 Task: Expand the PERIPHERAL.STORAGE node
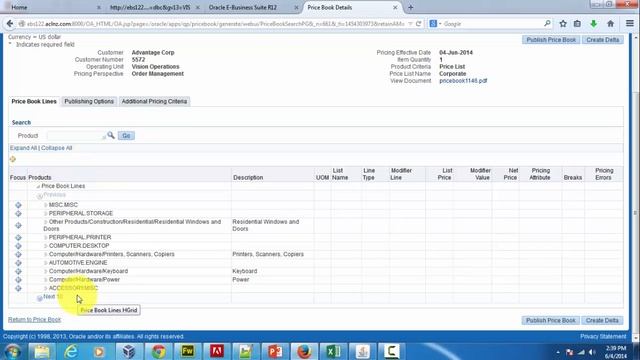(x=46, y=213)
